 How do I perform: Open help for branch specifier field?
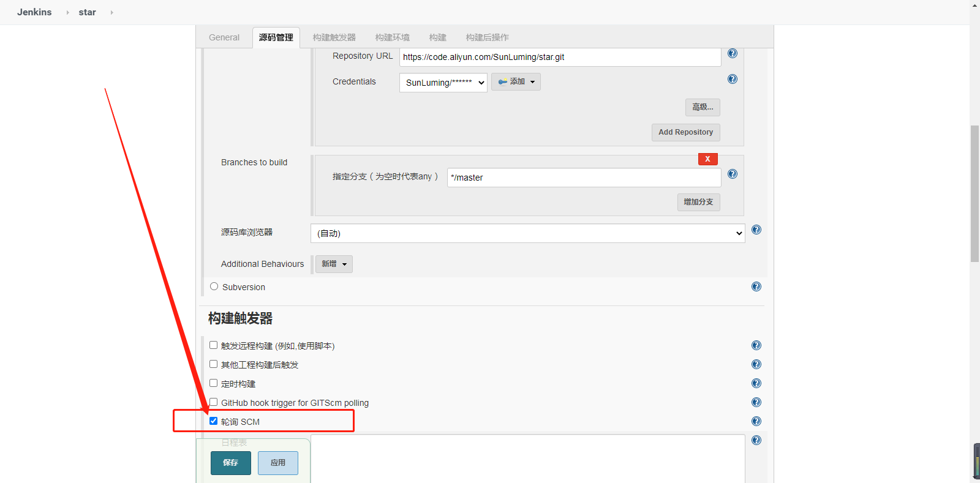[x=732, y=174]
